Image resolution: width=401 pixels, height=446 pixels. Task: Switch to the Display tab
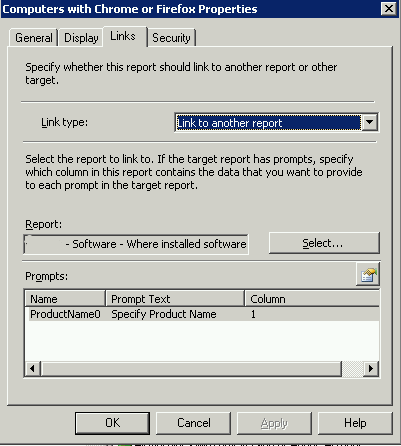point(81,38)
